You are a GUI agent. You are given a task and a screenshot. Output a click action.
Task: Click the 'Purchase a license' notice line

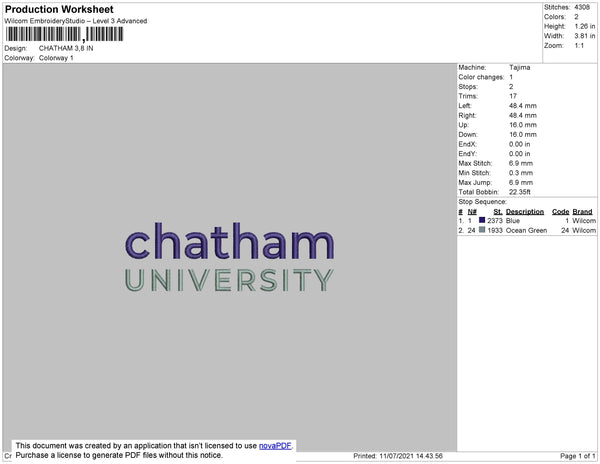point(119,455)
